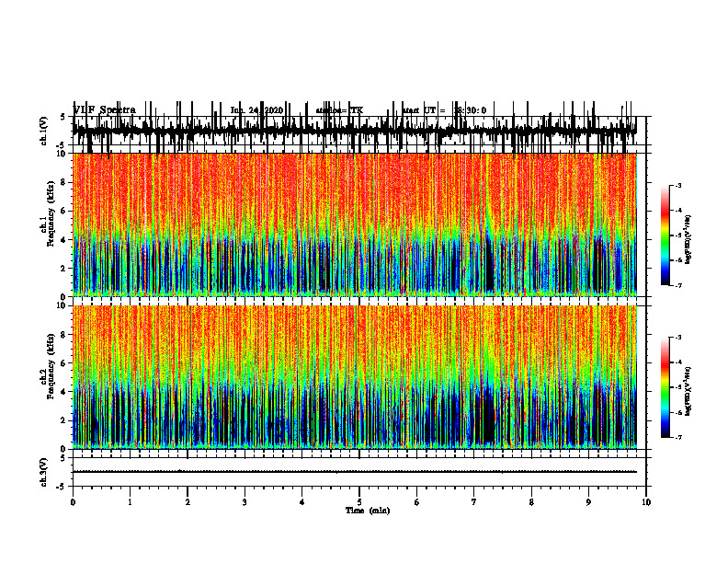Click the '6' kHz tick of ch.2 spectrogram
Screen dimensions: 728x563
(x=64, y=363)
